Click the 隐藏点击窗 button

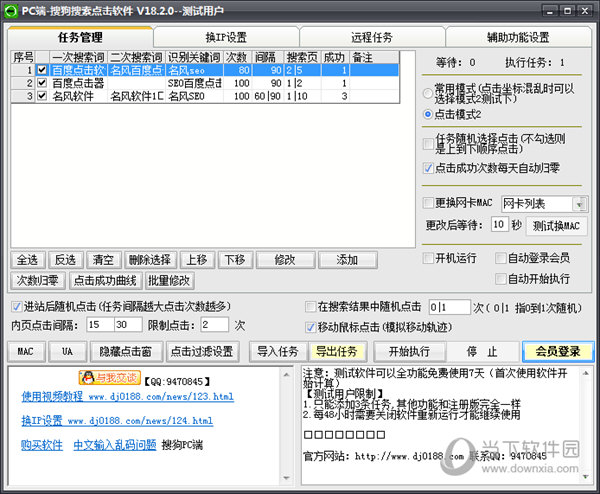(x=126, y=352)
